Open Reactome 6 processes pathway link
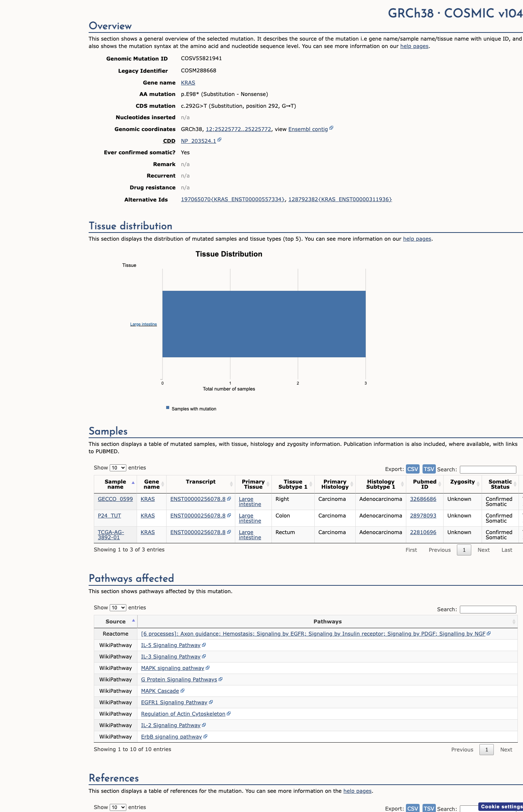This screenshot has height=812, width=523. point(313,634)
